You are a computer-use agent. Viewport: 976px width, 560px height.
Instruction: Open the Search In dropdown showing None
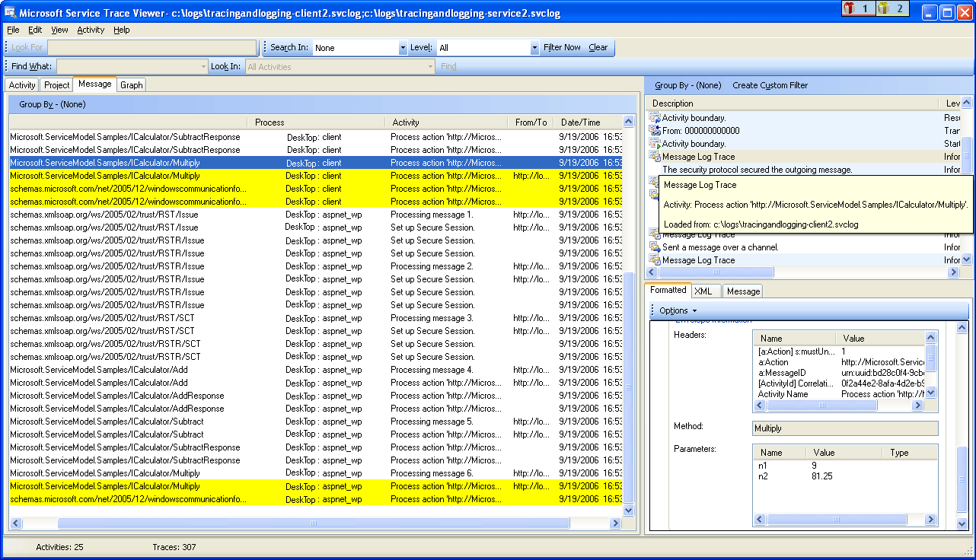coord(402,47)
